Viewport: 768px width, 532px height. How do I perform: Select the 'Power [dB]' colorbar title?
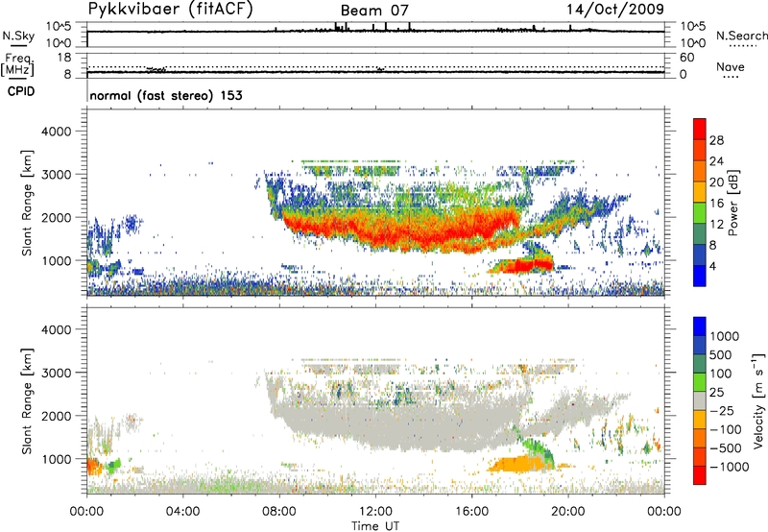(733, 203)
